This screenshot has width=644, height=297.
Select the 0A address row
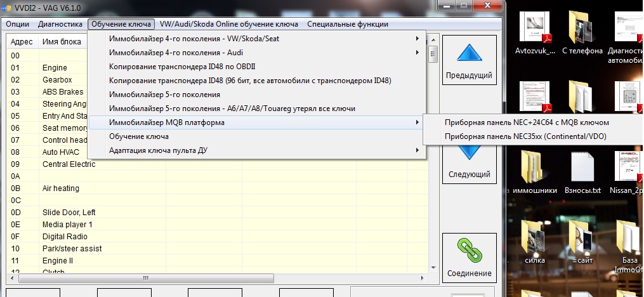(217, 176)
